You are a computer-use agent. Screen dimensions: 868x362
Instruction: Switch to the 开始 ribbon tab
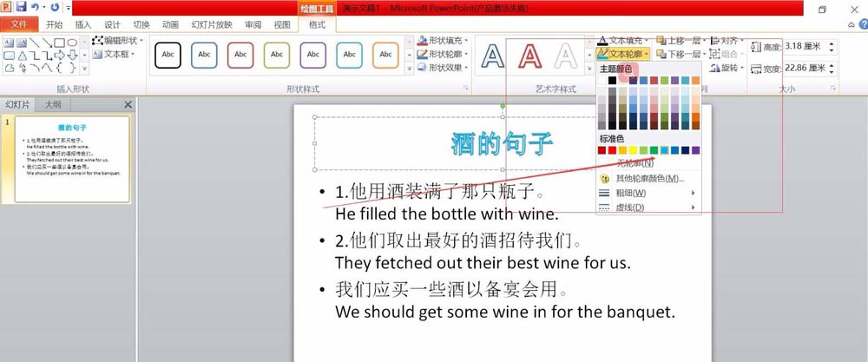[54, 25]
